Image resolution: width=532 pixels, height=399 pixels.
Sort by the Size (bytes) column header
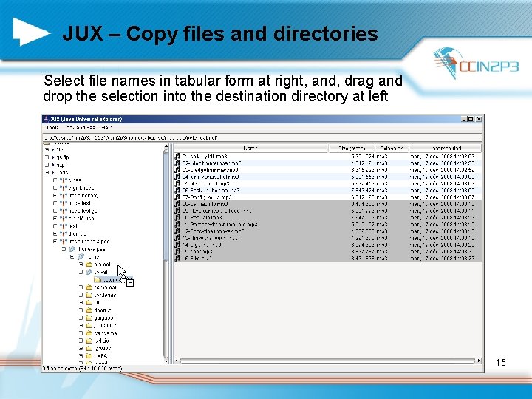(352, 149)
